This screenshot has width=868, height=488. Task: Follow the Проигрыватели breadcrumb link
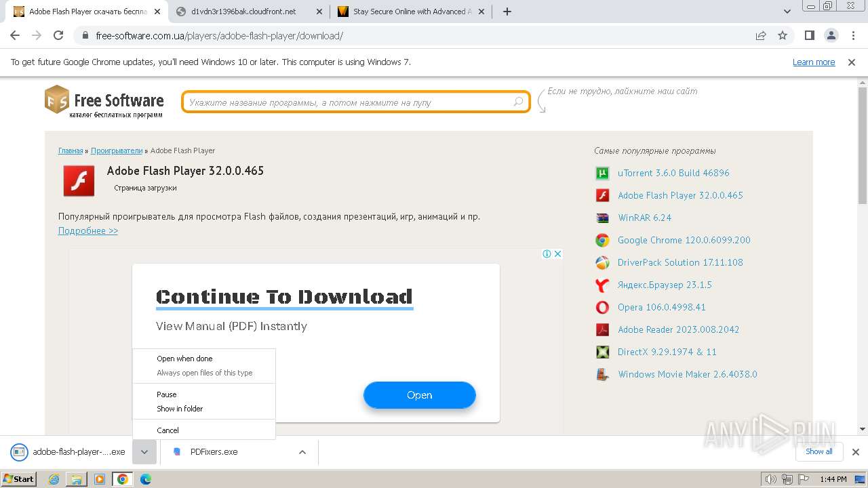(x=117, y=150)
